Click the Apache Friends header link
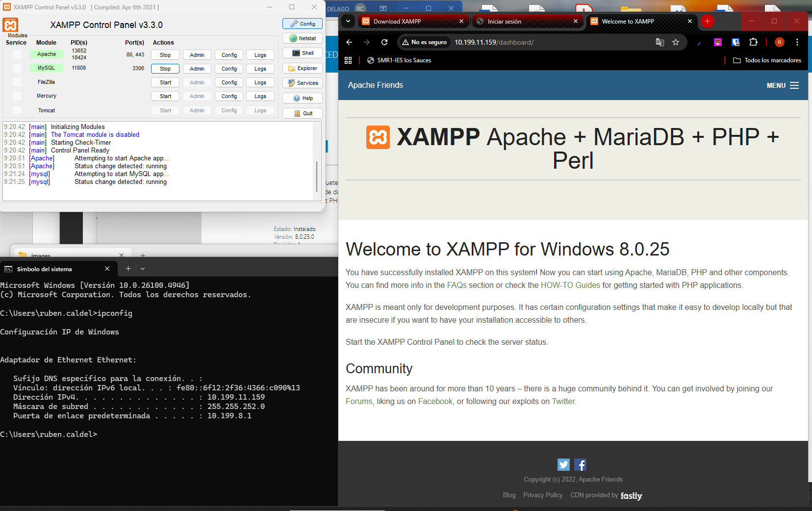This screenshot has height=511, width=812. [x=376, y=85]
